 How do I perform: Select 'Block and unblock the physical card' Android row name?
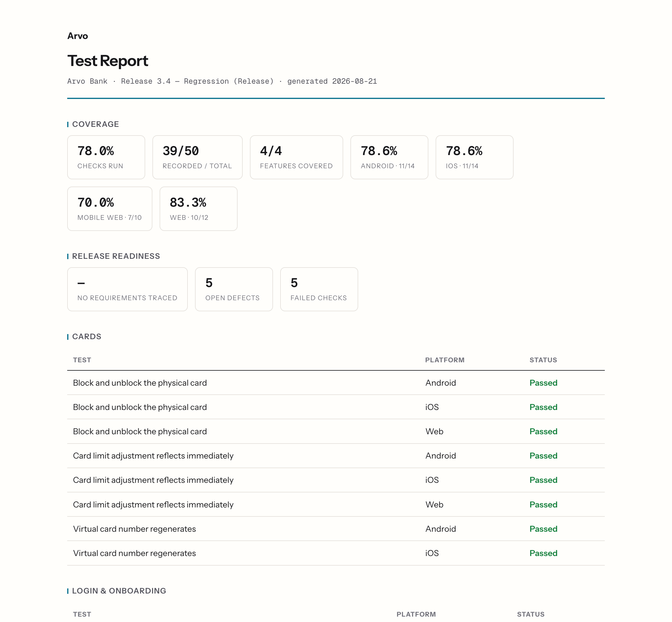(140, 383)
